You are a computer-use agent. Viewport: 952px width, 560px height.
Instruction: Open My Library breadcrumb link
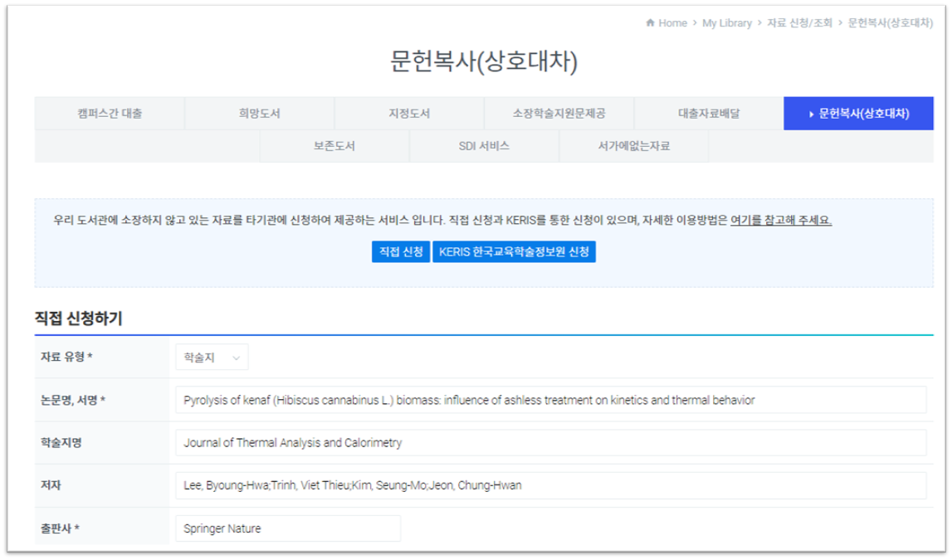726,23
